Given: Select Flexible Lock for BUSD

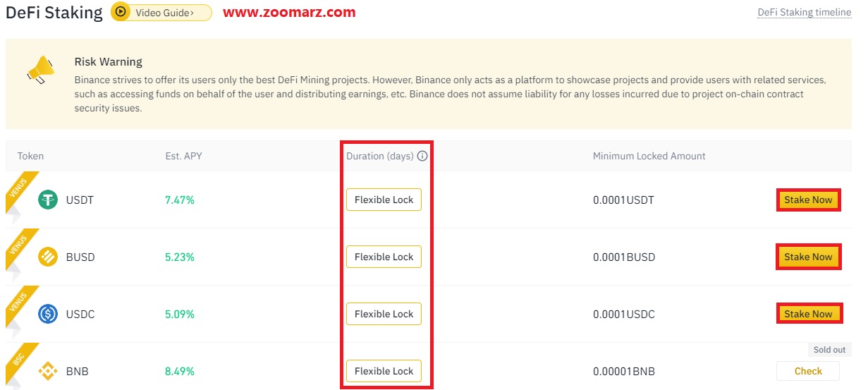Looking at the screenshot, I should tap(384, 257).
